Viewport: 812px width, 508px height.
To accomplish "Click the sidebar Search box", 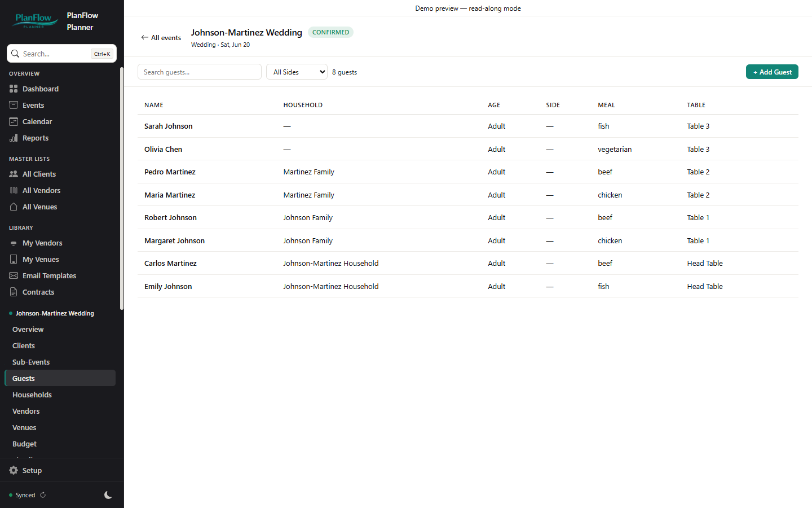I will click(61, 54).
